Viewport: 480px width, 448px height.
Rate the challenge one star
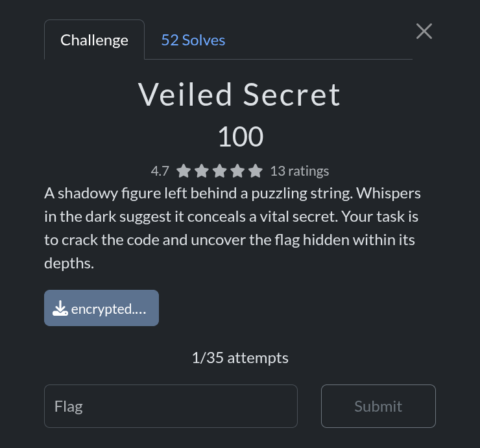click(184, 171)
